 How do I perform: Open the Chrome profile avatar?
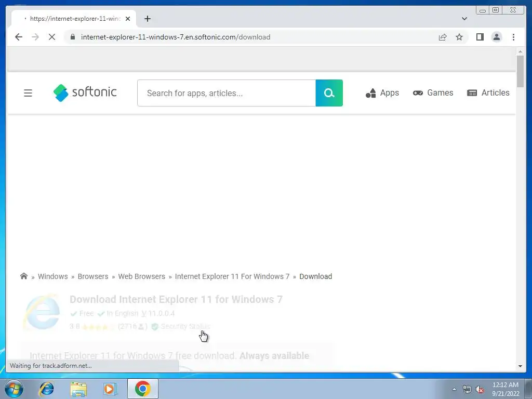pyautogui.click(x=496, y=37)
